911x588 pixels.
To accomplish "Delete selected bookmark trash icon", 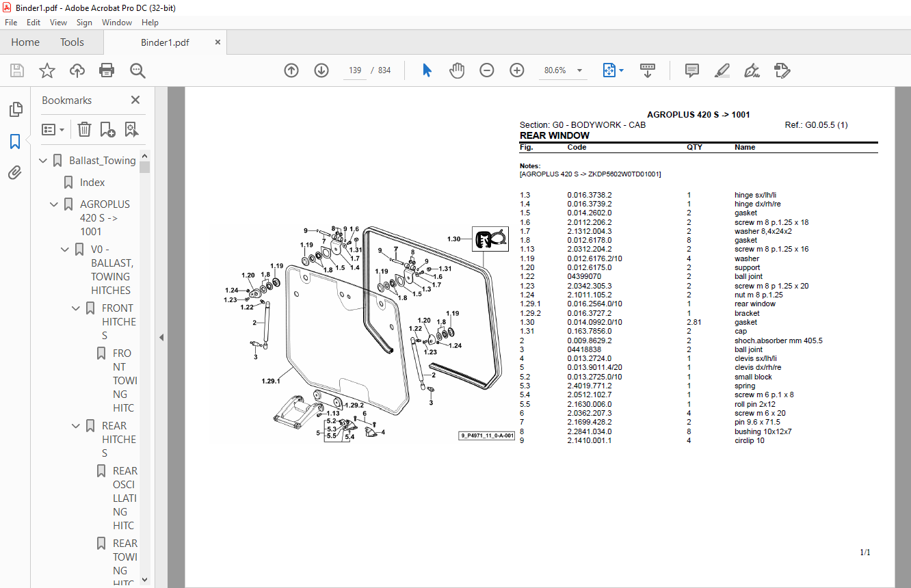I will 84,129.
